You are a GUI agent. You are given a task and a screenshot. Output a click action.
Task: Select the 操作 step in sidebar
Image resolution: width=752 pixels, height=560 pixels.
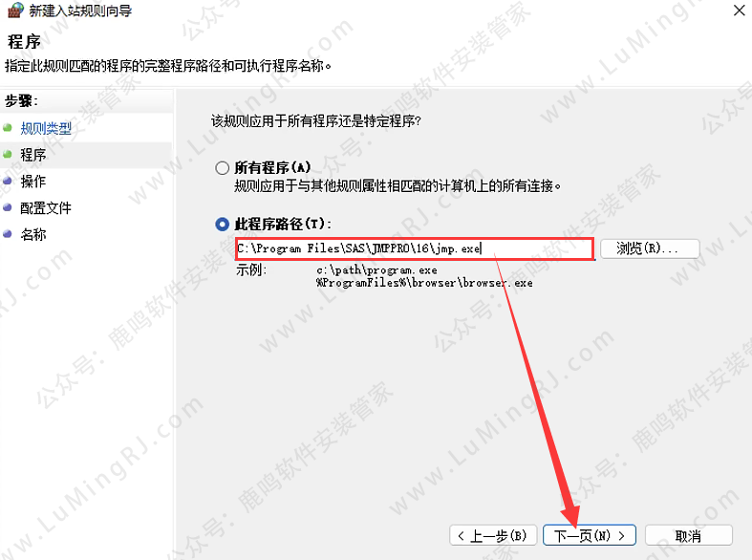click(33, 182)
